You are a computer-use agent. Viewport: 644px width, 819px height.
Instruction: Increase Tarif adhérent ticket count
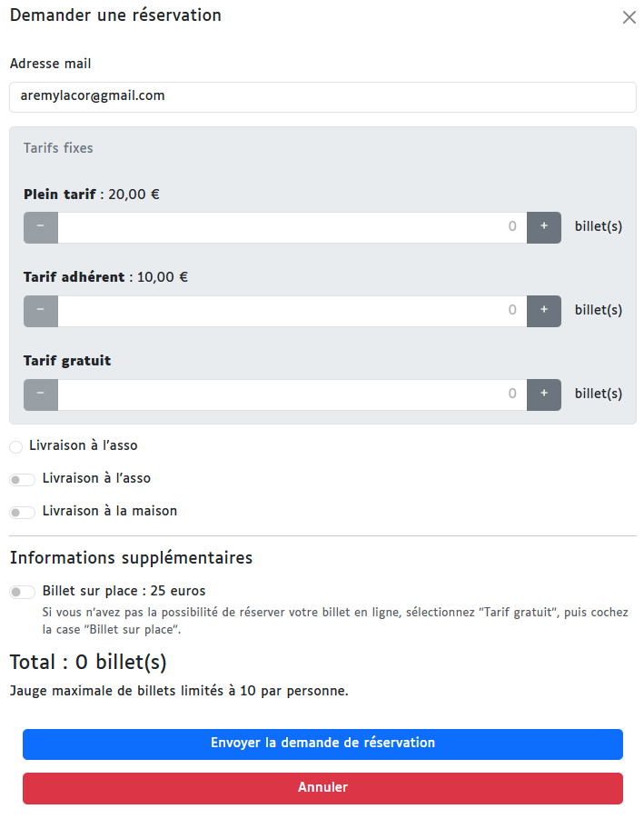(x=544, y=311)
